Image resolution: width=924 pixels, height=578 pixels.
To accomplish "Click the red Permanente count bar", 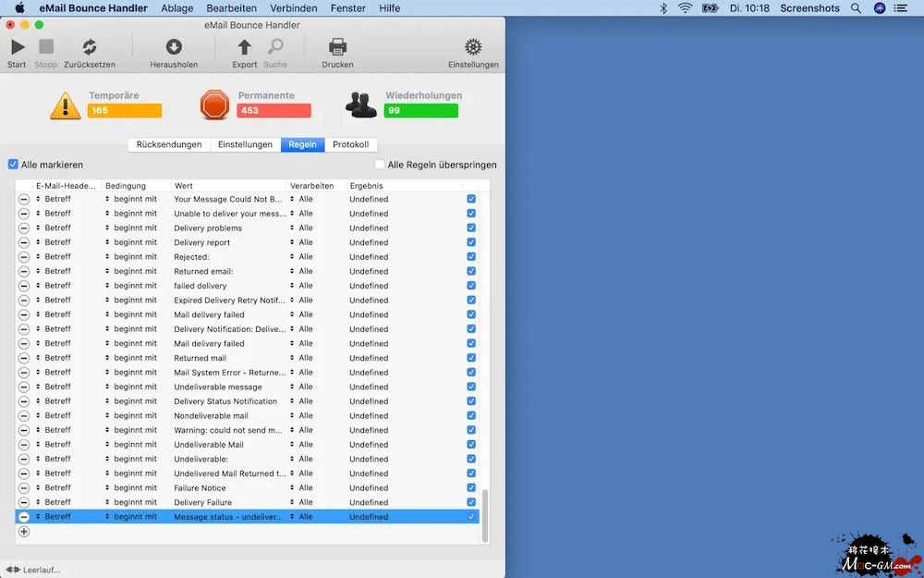I will pos(273,111).
